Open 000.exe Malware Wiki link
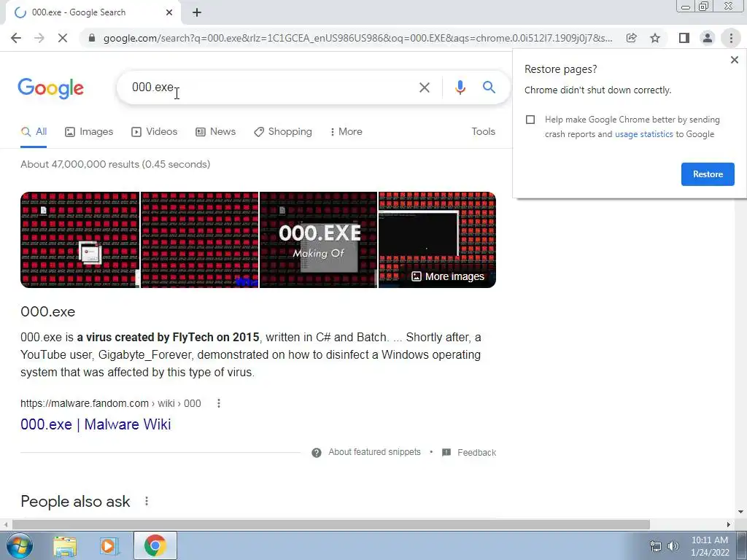This screenshot has height=560, width=747. [96, 424]
